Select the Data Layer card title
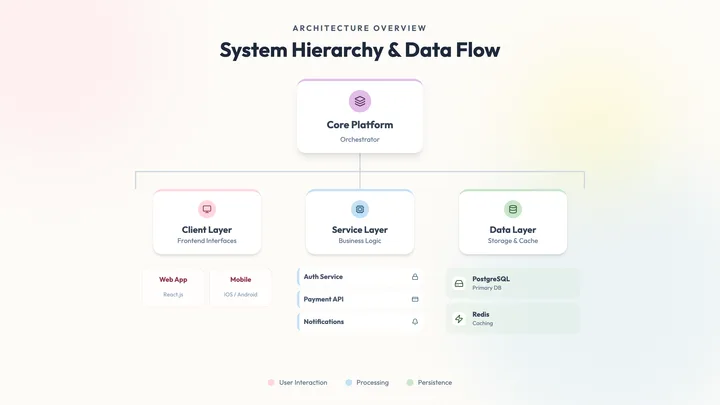The height and width of the screenshot is (405, 720). [x=513, y=230]
